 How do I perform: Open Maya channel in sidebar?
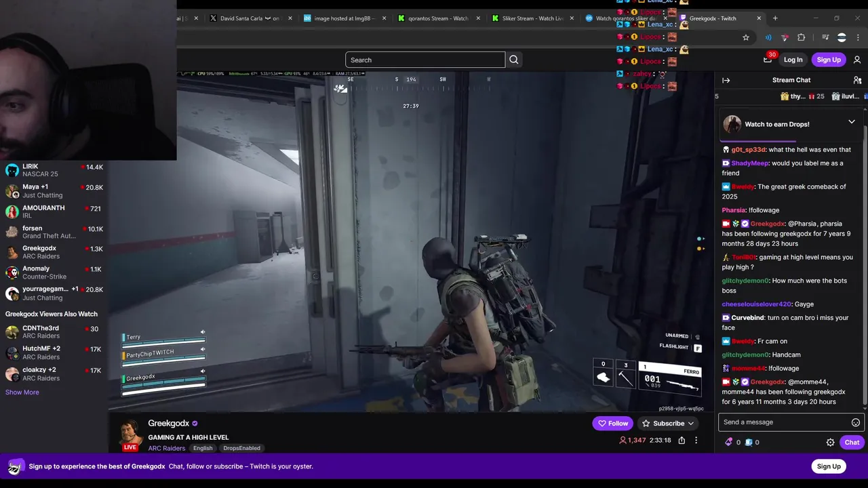tap(54, 191)
